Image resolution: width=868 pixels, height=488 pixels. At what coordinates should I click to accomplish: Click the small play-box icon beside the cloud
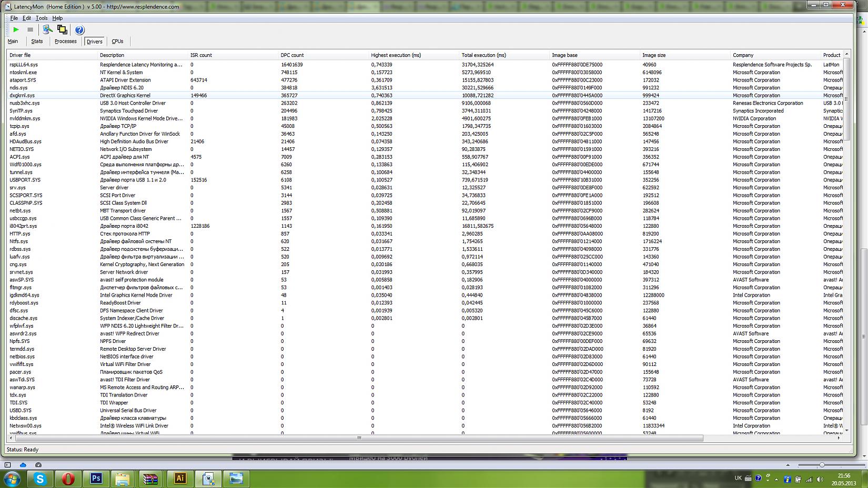pos(7,465)
